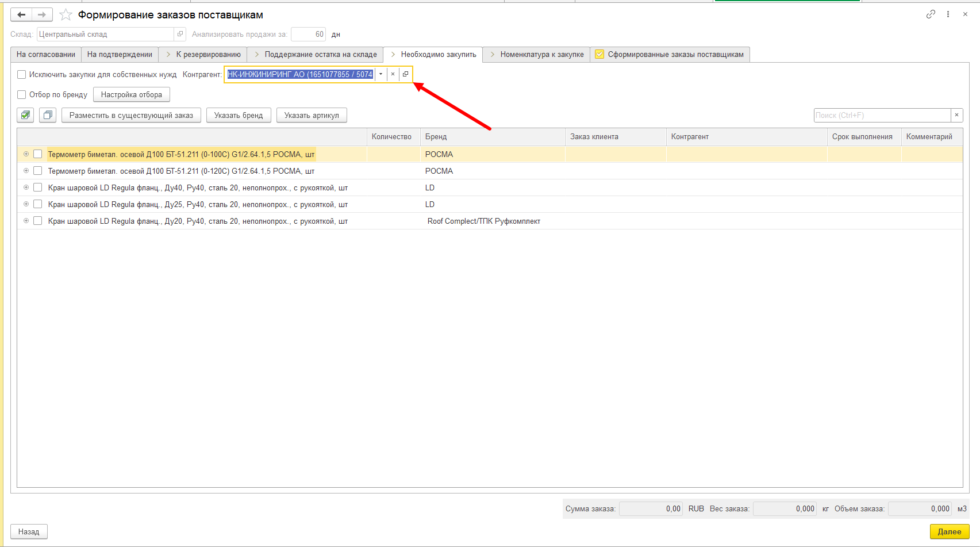The width and height of the screenshot is (980, 547).
Task: Click Разместить в существующий заказ button
Action: pos(132,115)
